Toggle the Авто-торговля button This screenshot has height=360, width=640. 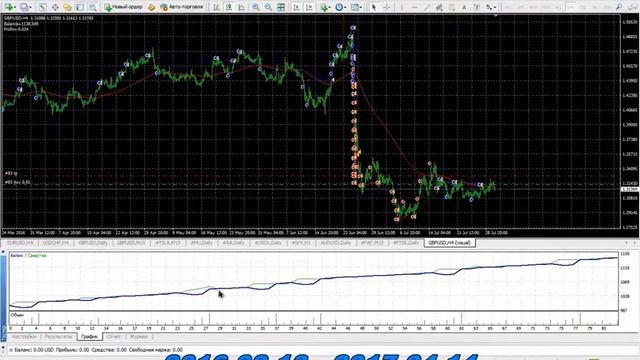[x=182, y=7]
